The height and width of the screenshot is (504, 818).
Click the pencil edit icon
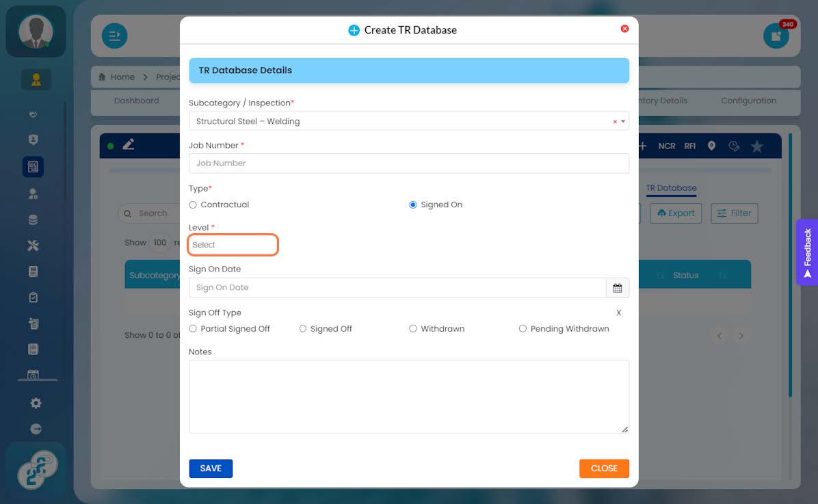(x=129, y=144)
